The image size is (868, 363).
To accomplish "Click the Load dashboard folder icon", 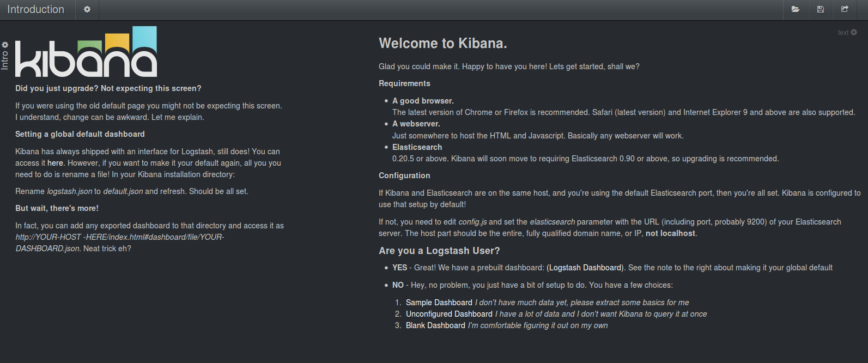I will (796, 9).
